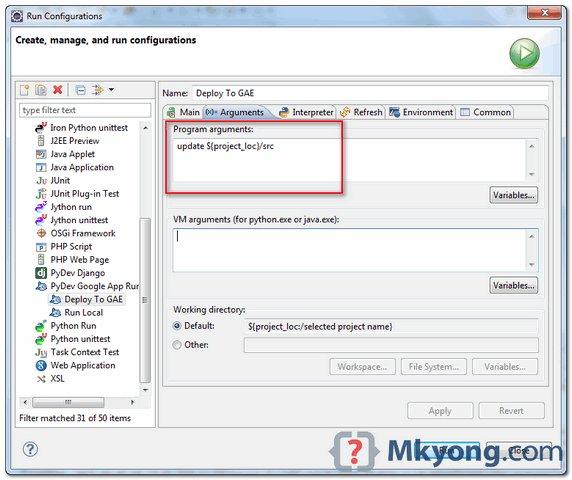The width and height of the screenshot is (572, 480).
Task: Click Variables button under Program arguments
Action: [513, 195]
